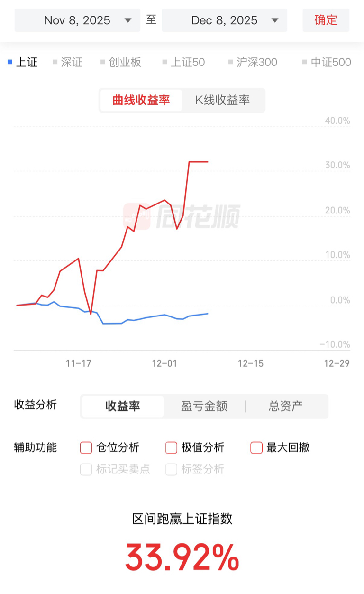Enable the 仓位分析 checkbox
The width and height of the screenshot is (364, 594).
tap(86, 447)
